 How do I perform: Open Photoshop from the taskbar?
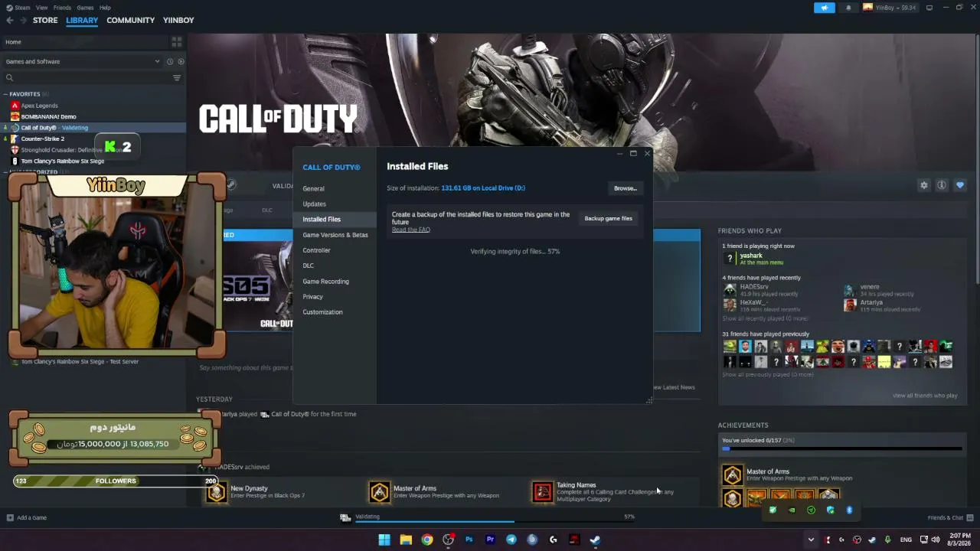[469, 540]
